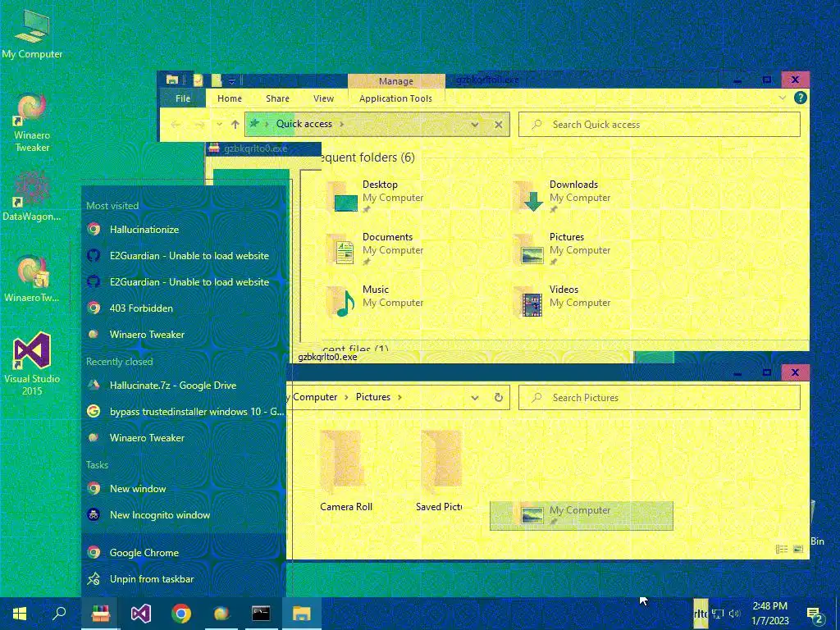
Task: Click the Pictures breadcrumb segment
Action: click(x=373, y=397)
